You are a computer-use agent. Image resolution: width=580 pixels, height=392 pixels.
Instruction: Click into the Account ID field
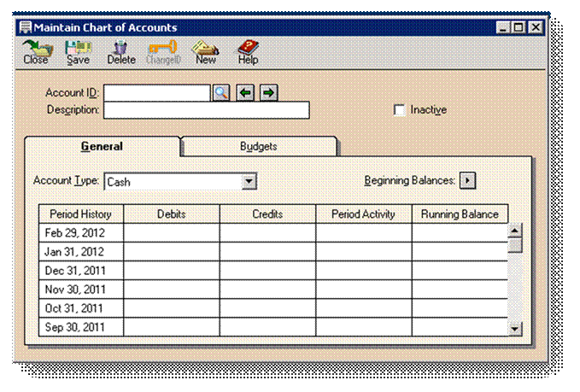[x=157, y=93]
